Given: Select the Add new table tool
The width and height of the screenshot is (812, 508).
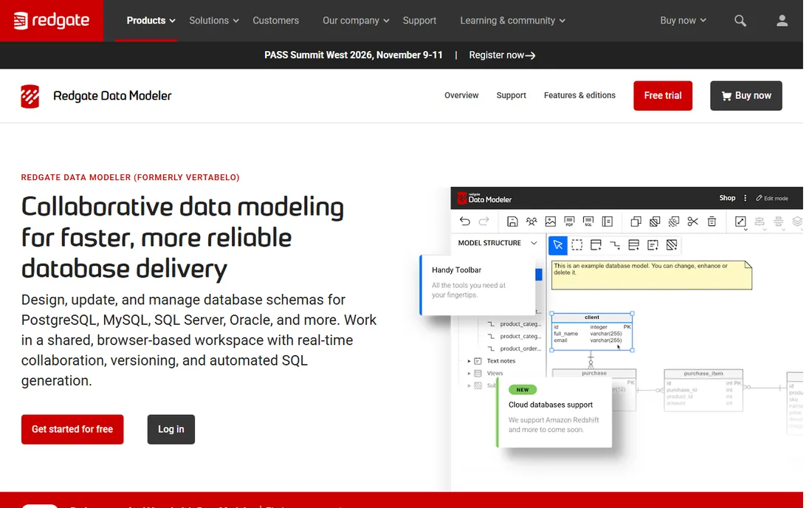Looking at the screenshot, I should (x=596, y=245).
